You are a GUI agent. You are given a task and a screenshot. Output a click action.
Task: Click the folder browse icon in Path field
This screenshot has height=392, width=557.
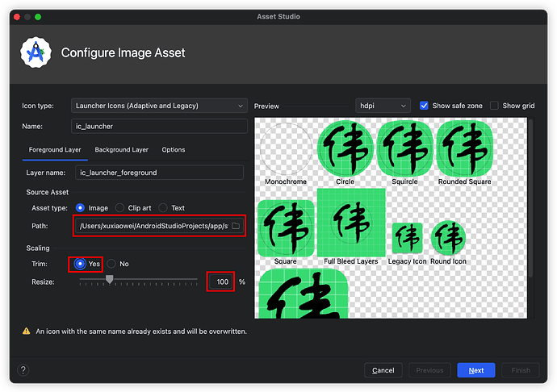point(235,227)
